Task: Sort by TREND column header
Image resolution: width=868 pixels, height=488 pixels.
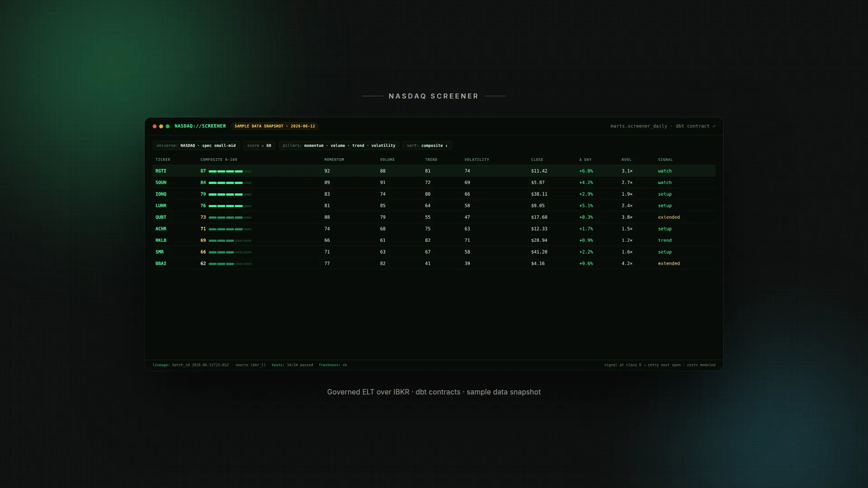Action: click(431, 160)
